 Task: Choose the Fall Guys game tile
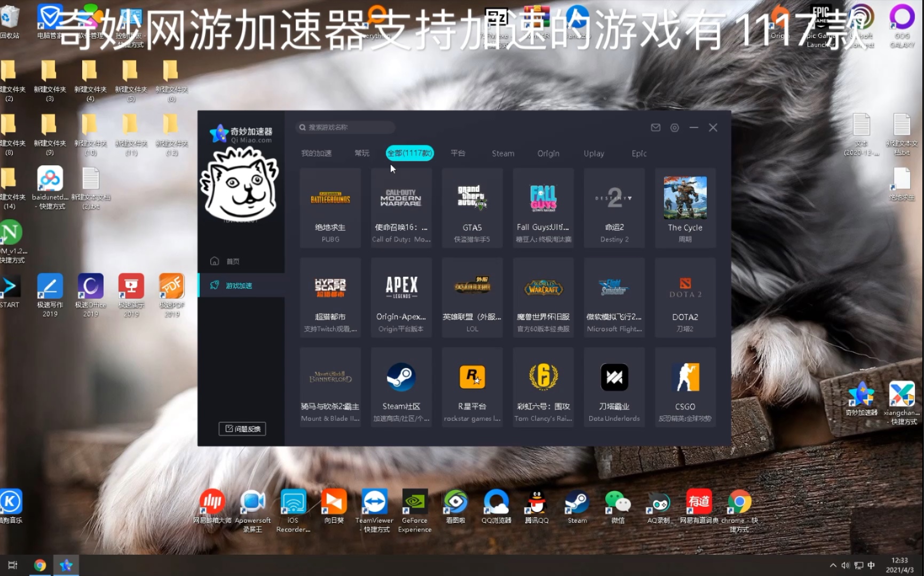(543, 208)
